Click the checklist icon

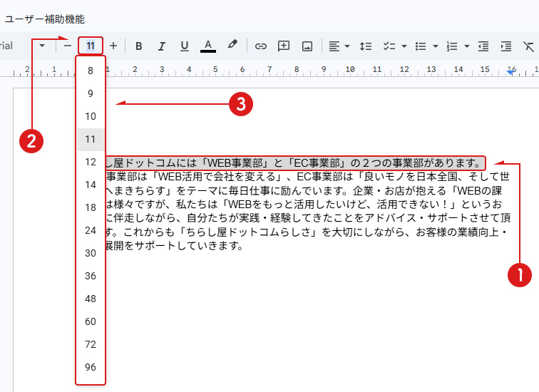click(389, 46)
